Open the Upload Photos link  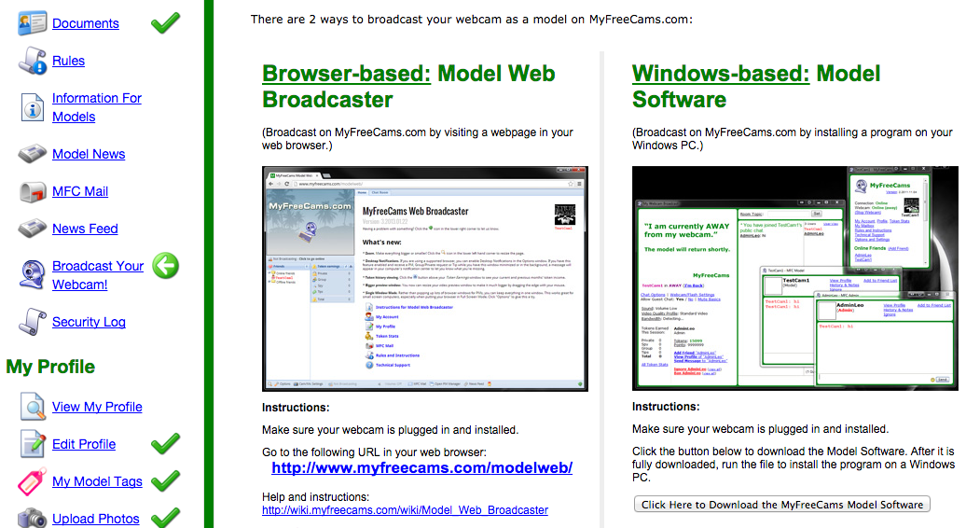click(x=96, y=519)
